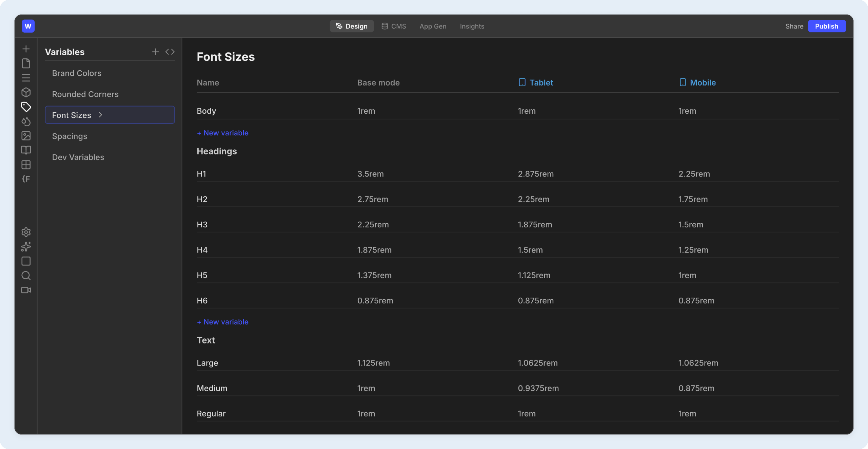Viewport: 868px width, 449px height.
Task: Toggle the search magnifier tool
Action: coord(26,276)
